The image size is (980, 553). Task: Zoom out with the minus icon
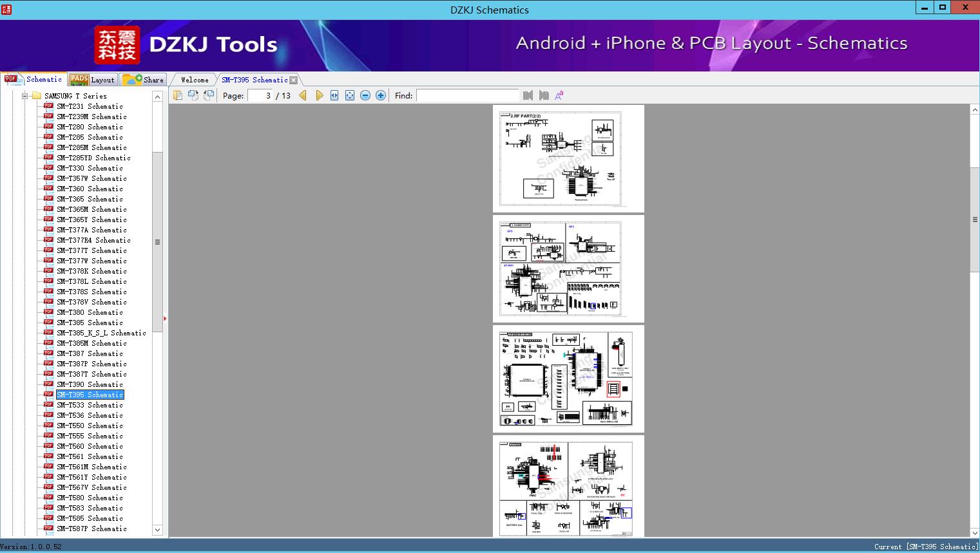point(365,95)
